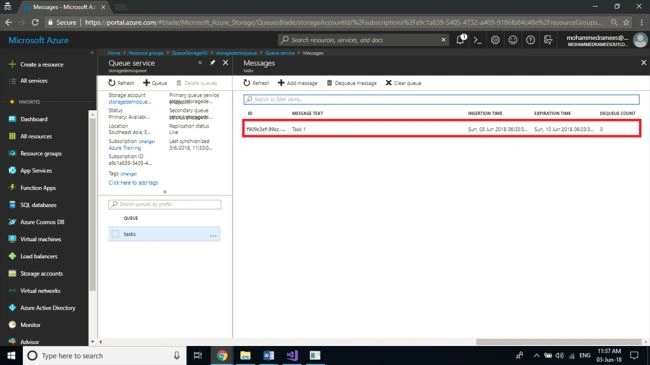
Task: Select the Task 1 message row
Action: (x=441, y=129)
